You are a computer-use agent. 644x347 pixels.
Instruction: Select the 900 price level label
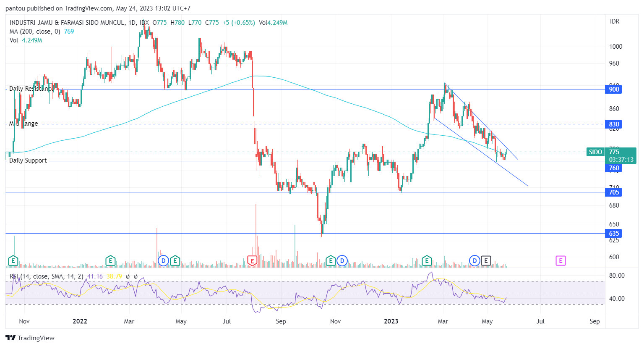614,89
